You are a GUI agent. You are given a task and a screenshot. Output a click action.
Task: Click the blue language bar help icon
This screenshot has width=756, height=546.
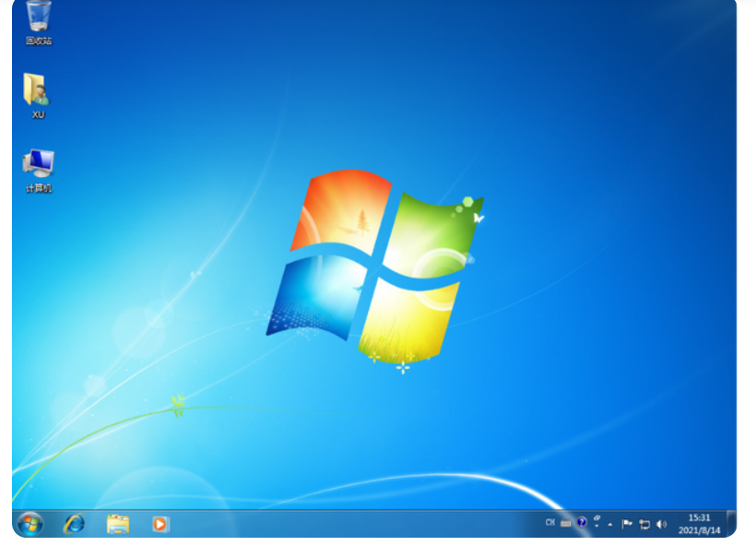582,523
